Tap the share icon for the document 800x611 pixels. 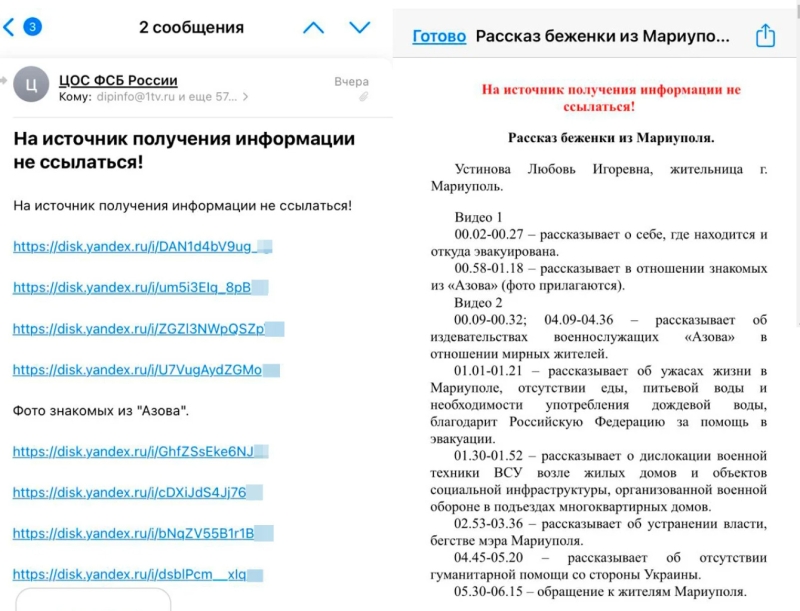coord(765,37)
